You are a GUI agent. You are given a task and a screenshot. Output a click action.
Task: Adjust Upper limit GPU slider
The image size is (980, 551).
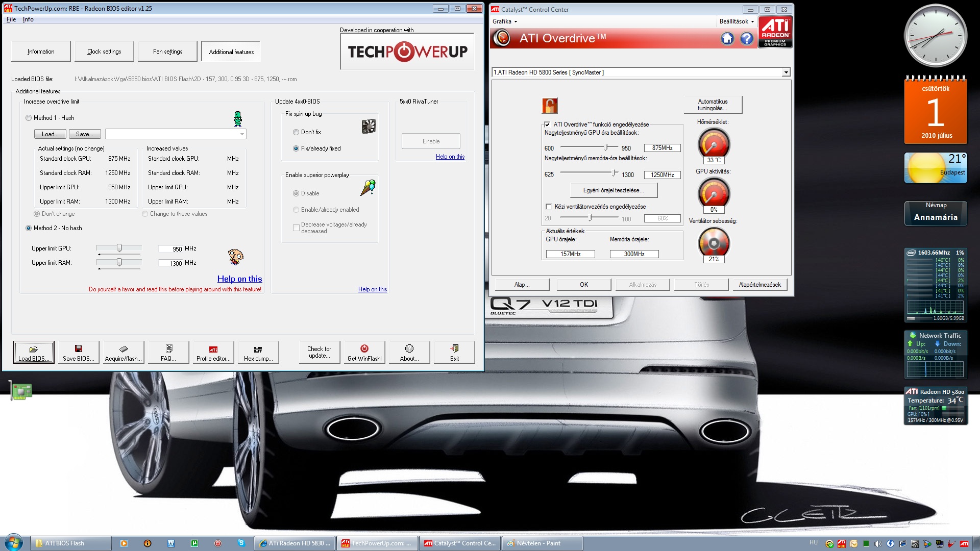[119, 248]
